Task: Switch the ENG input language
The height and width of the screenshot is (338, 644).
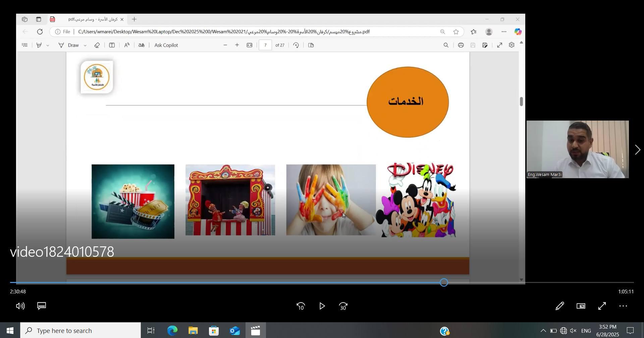Action: [x=586, y=331]
